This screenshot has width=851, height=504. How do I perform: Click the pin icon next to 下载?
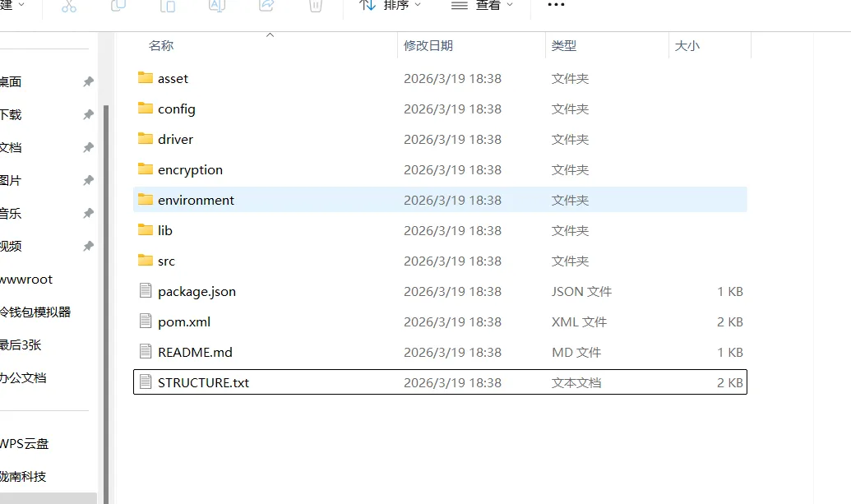coord(89,114)
